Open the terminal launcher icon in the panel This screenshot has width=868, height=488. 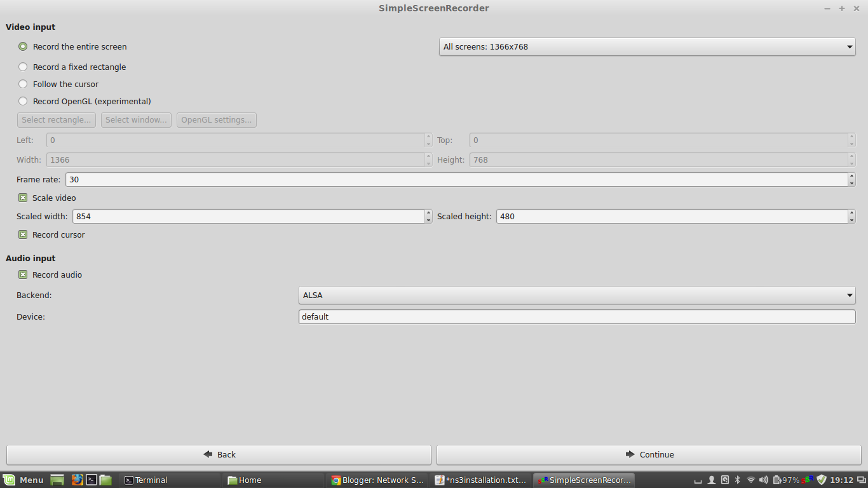pos(92,480)
